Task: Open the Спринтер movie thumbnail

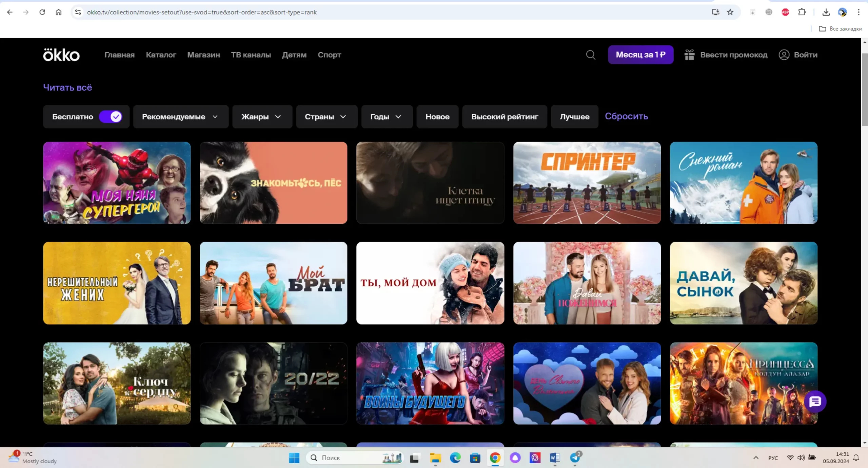Action: [587, 183]
